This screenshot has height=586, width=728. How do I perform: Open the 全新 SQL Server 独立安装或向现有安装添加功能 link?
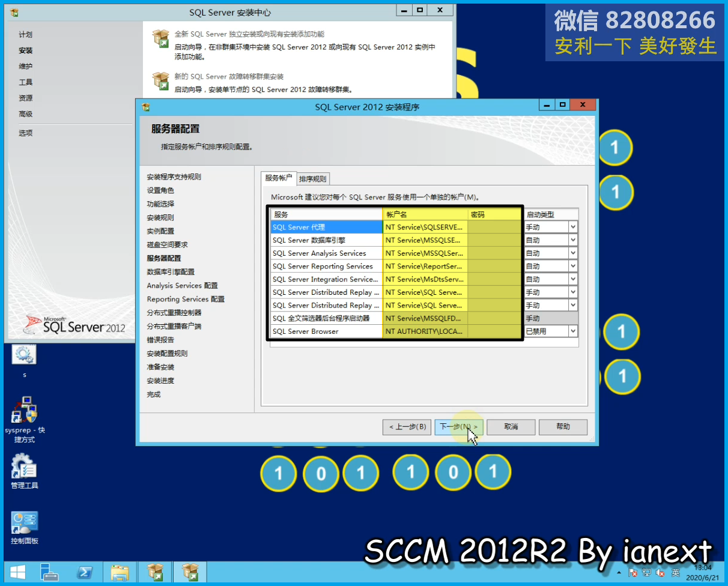pyautogui.click(x=249, y=34)
